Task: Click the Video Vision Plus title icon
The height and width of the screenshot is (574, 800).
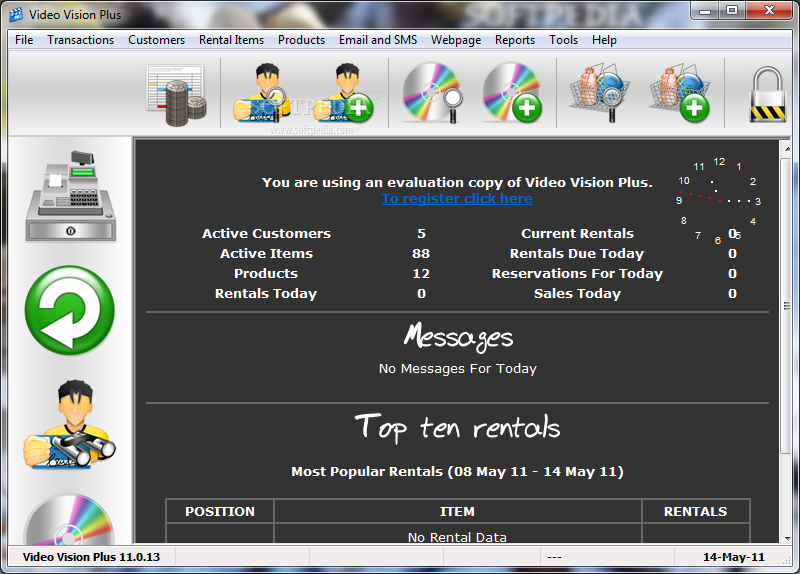Action: pyautogui.click(x=16, y=15)
